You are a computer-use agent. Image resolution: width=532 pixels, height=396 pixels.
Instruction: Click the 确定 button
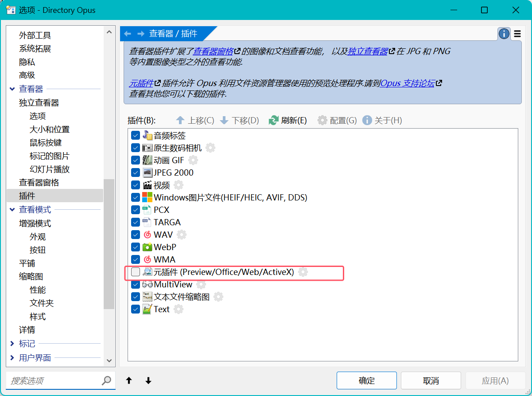tap(367, 380)
